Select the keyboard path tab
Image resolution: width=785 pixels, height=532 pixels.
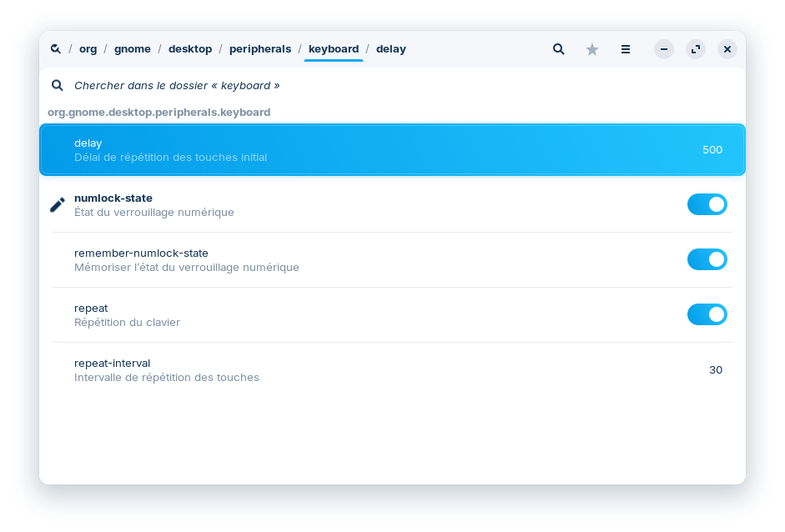click(x=334, y=49)
